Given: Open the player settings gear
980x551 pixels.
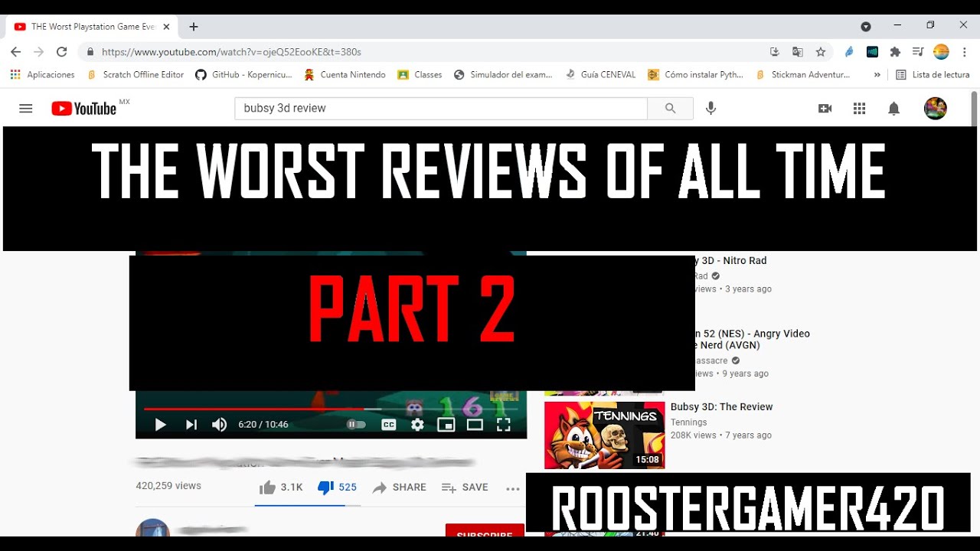Looking at the screenshot, I should point(417,425).
